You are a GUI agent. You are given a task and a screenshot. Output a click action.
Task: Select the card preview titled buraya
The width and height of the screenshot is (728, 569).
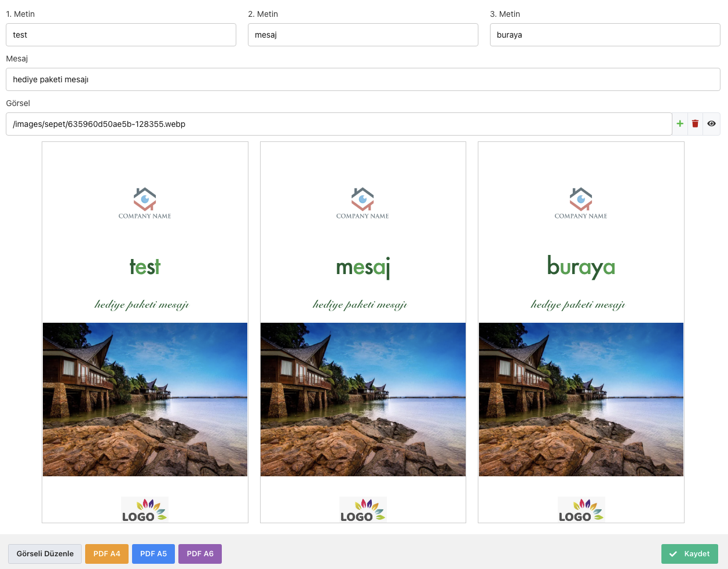(x=581, y=332)
